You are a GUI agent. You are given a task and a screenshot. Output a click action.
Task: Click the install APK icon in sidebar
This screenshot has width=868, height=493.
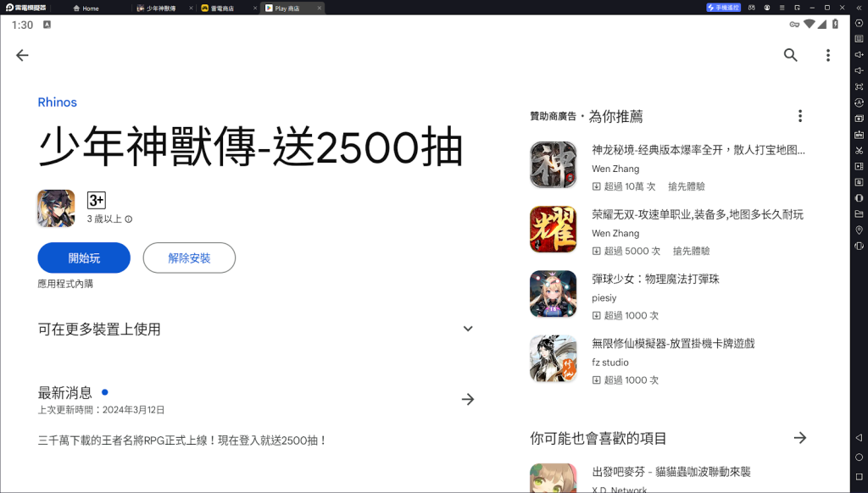click(860, 135)
